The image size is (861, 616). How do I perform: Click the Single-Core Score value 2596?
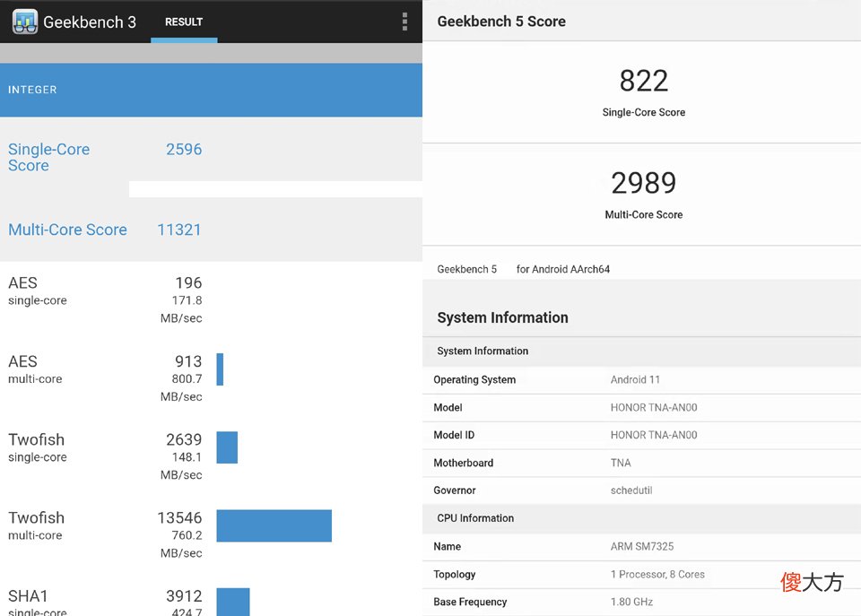click(x=184, y=150)
